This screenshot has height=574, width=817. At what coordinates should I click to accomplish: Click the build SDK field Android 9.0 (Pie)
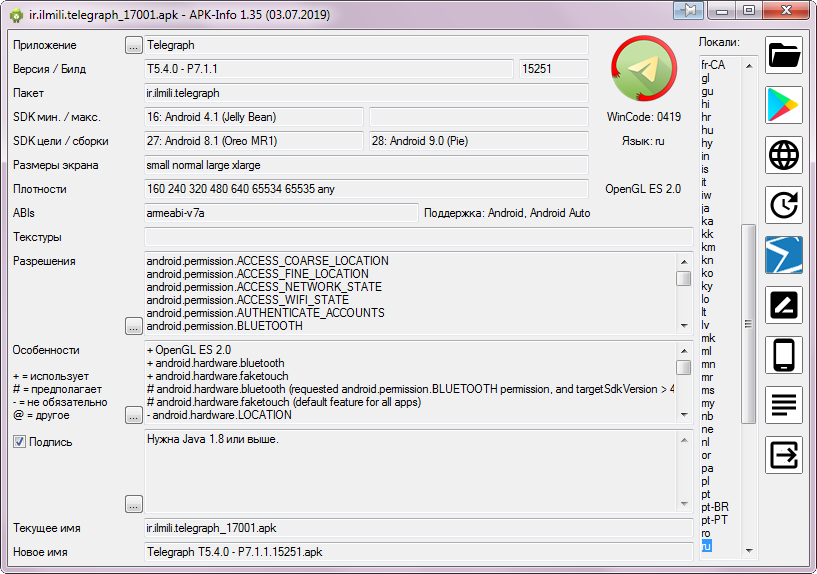[x=479, y=141]
